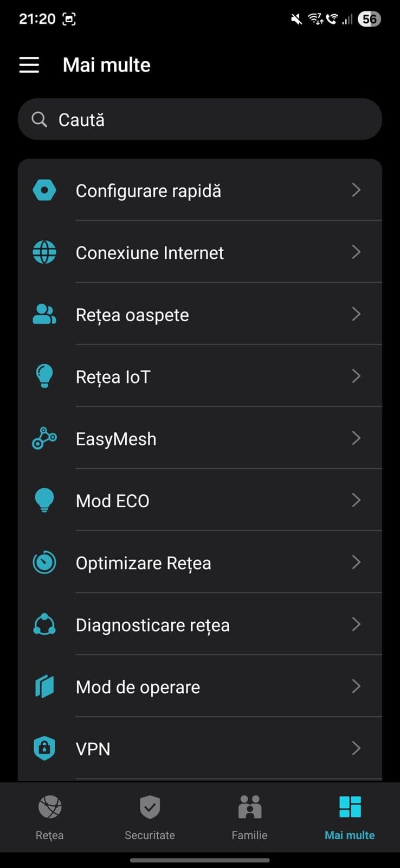
Task: Tap the Optimizare Rețea gauge icon
Action: pos(44,563)
